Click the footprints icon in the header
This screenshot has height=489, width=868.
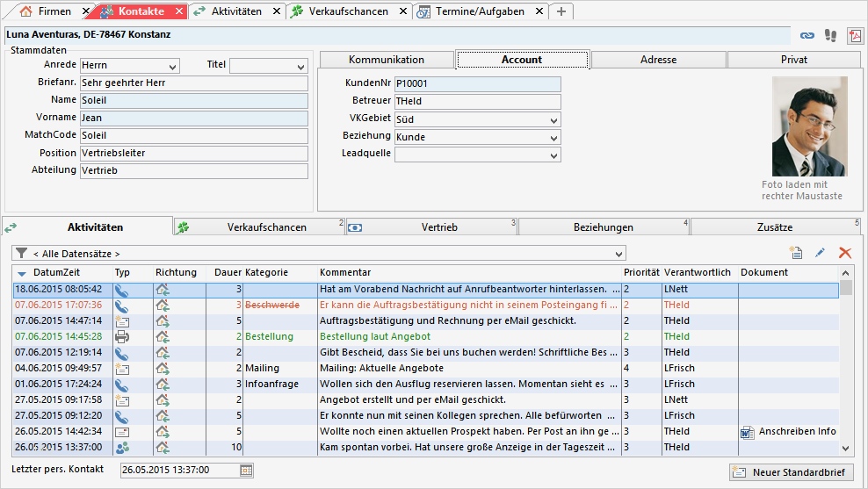830,35
